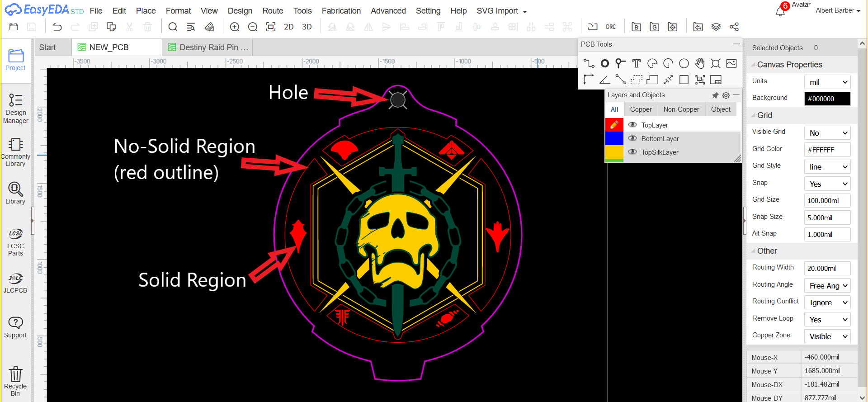Click the Share icon in the toolbar

coord(734,27)
